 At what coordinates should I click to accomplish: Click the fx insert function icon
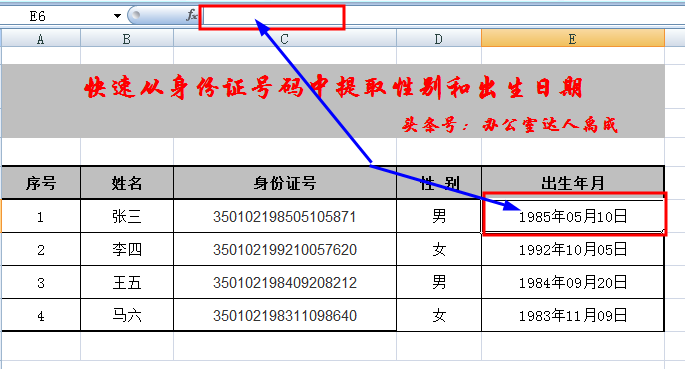(191, 16)
